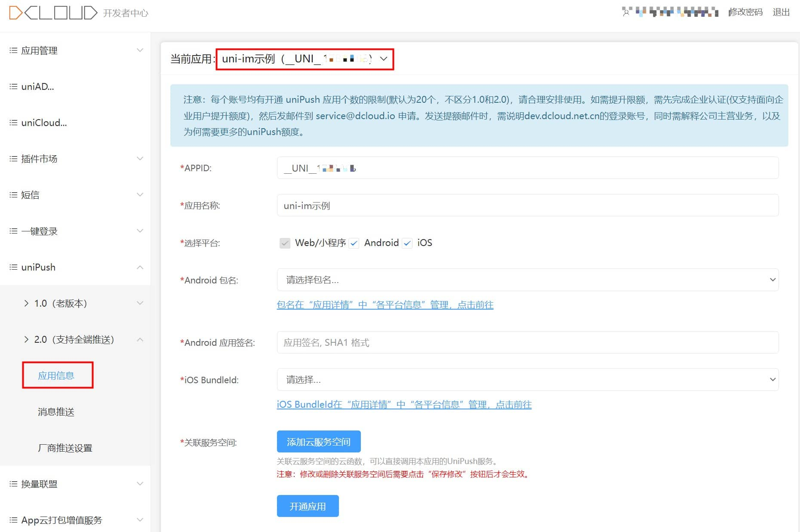
Task: Expand 1.0（老版本）submenu chevron
Action: [140, 303]
